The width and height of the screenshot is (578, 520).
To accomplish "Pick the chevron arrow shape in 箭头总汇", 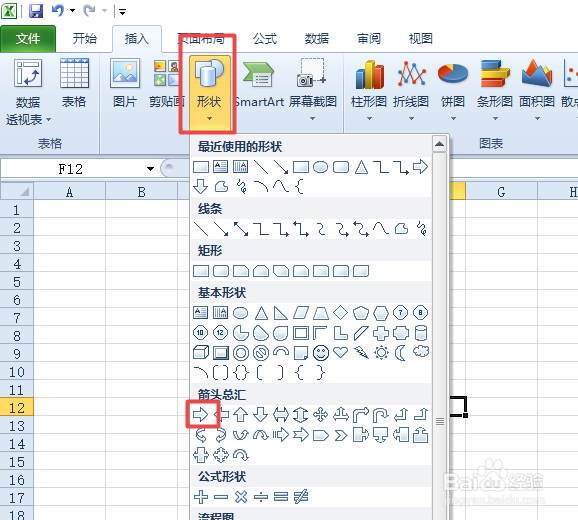I will pos(341,436).
